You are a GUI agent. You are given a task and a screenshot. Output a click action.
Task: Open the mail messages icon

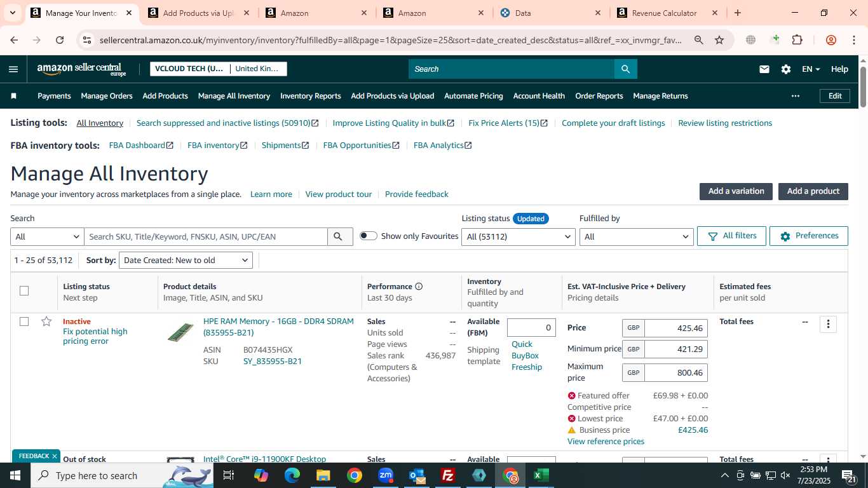[764, 69]
